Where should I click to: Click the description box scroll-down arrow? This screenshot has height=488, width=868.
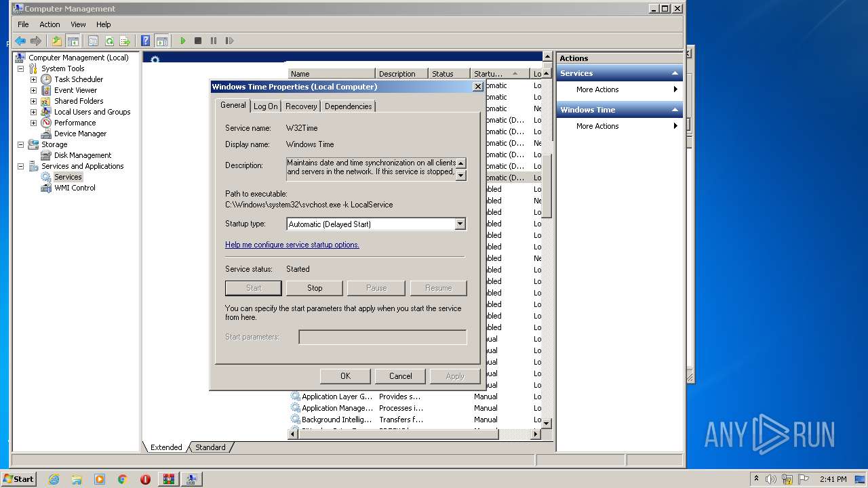coord(461,175)
